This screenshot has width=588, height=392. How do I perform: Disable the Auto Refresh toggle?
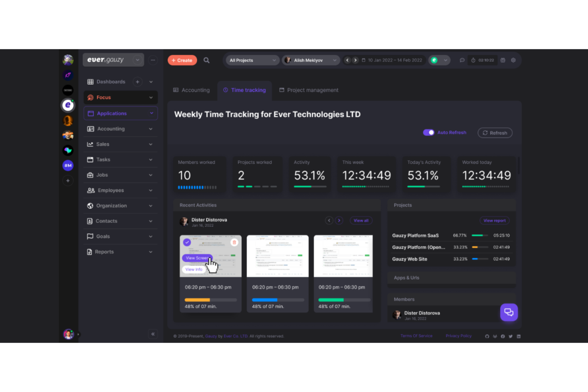click(x=429, y=132)
